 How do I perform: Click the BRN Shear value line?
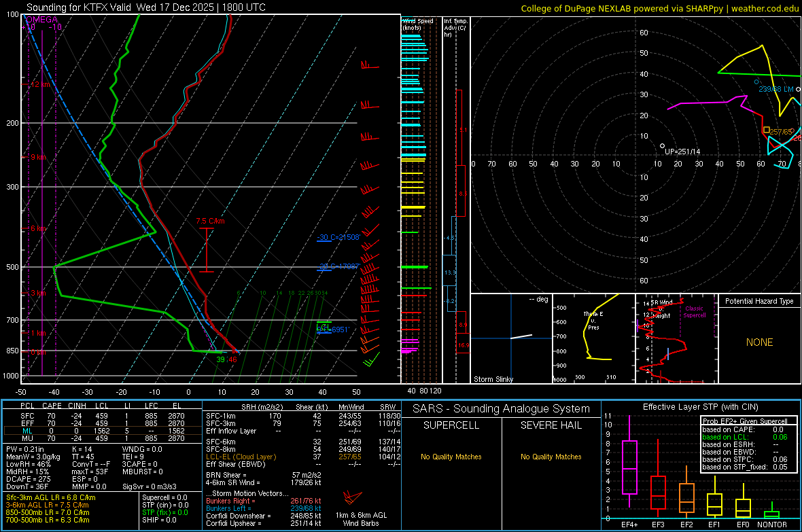point(264,475)
